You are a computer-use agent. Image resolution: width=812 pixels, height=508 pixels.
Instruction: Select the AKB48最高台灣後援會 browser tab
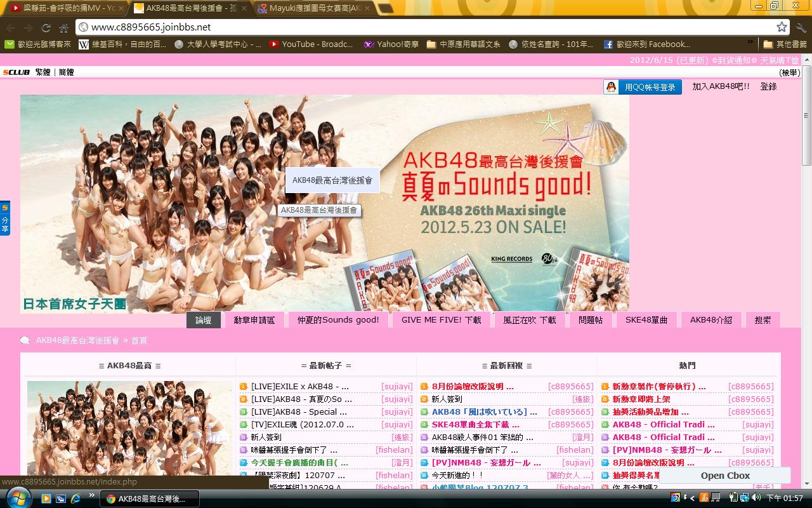(190, 8)
